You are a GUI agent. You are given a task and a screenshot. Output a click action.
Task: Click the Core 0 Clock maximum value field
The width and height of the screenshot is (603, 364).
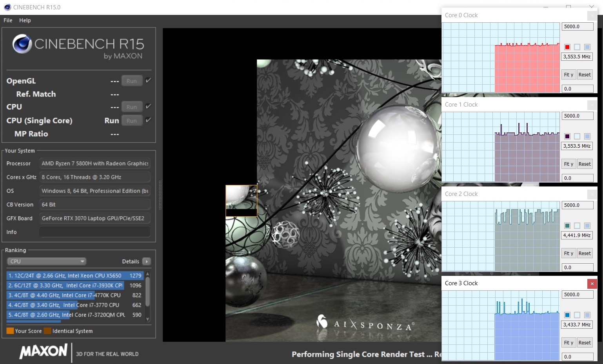[578, 27]
